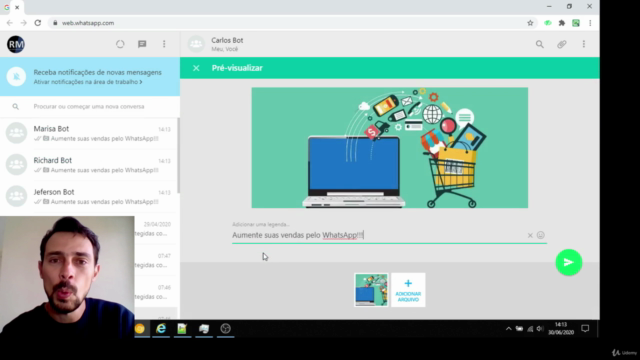Open the attach paperclip menu
This screenshot has height=360, width=640.
point(562,44)
